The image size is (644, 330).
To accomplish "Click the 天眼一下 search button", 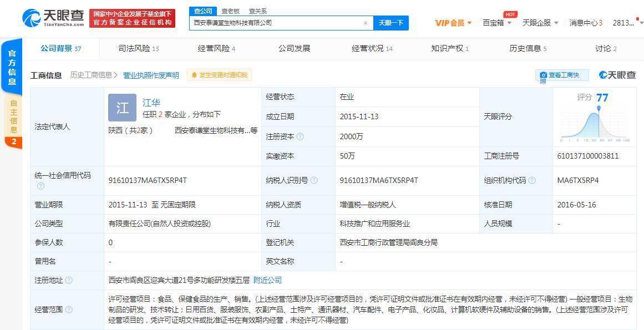I will coord(391,23).
